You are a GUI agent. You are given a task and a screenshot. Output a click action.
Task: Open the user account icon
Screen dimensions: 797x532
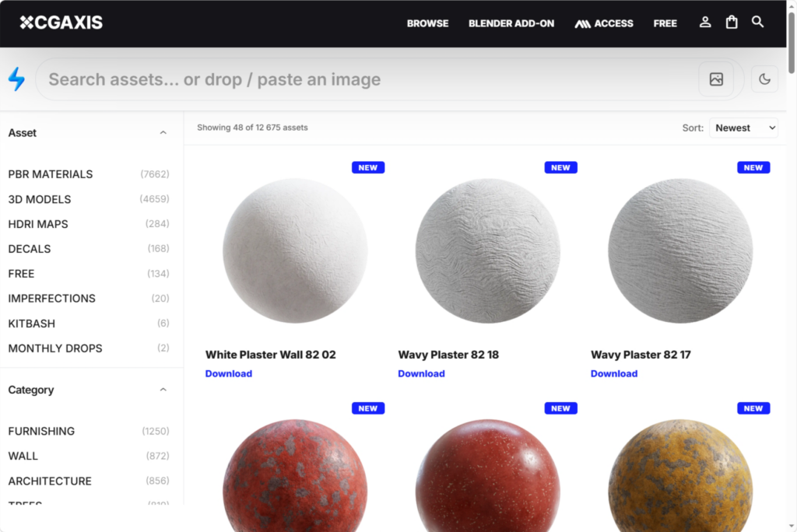(x=705, y=23)
